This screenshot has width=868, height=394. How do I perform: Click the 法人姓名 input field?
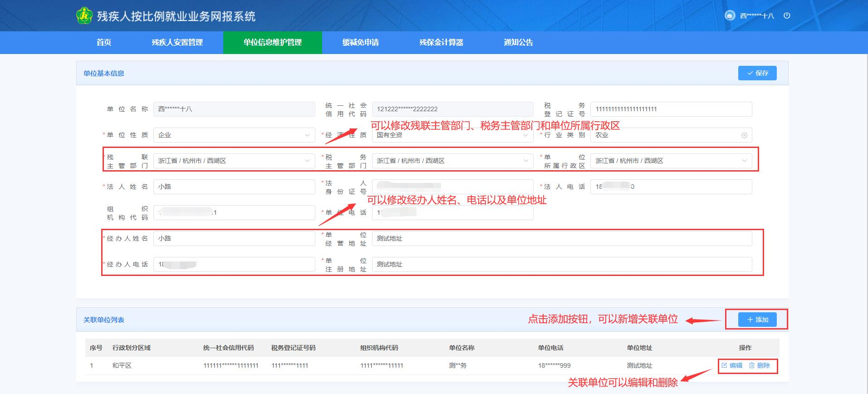coord(234,187)
